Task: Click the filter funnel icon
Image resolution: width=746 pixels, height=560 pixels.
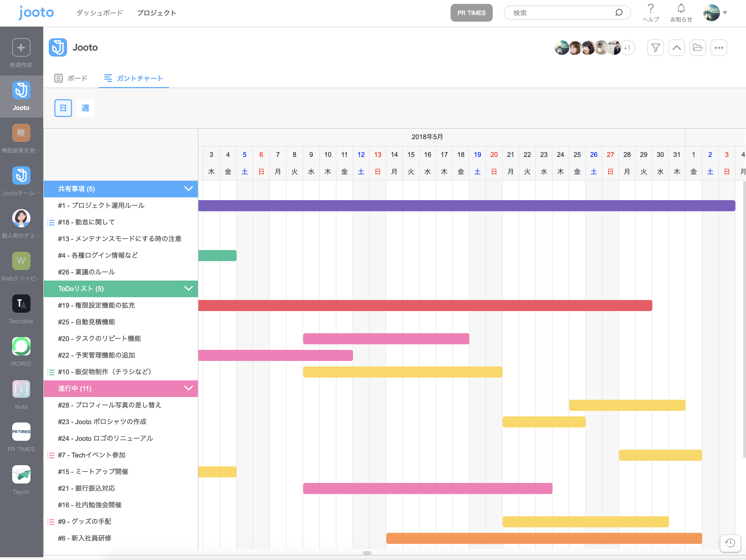Action: [655, 48]
